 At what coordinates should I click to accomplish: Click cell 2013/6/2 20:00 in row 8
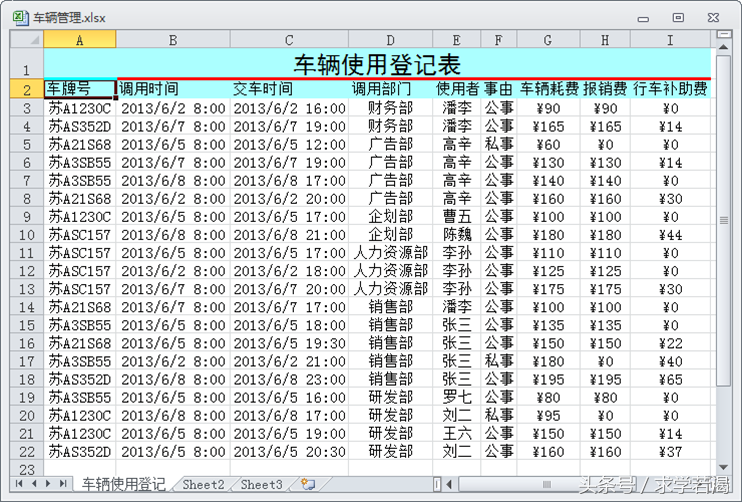point(289,199)
